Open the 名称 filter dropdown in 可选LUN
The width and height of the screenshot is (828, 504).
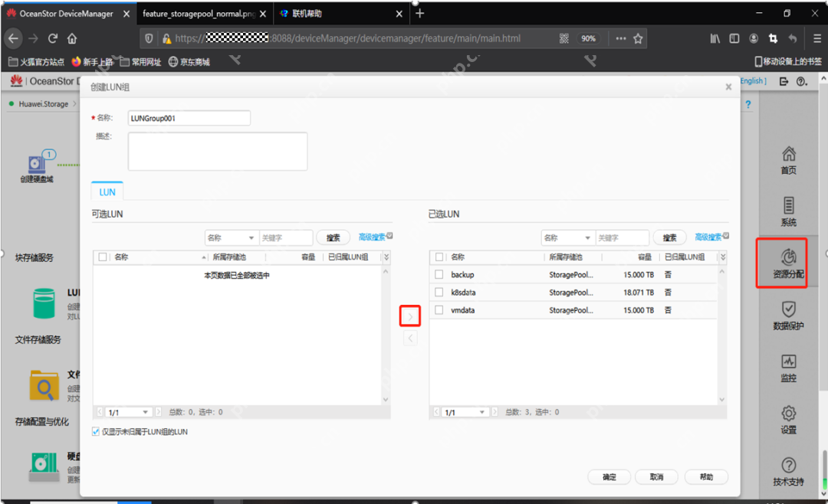click(x=231, y=238)
